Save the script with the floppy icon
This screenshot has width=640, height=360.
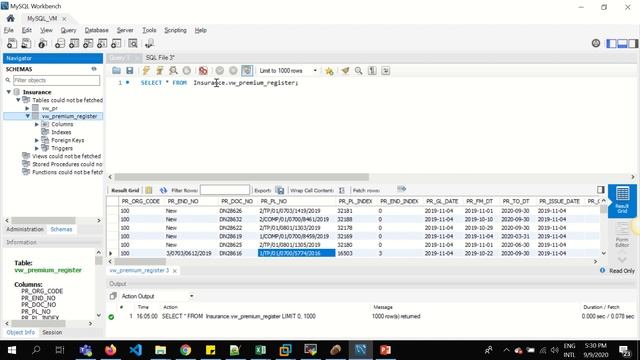point(130,71)
